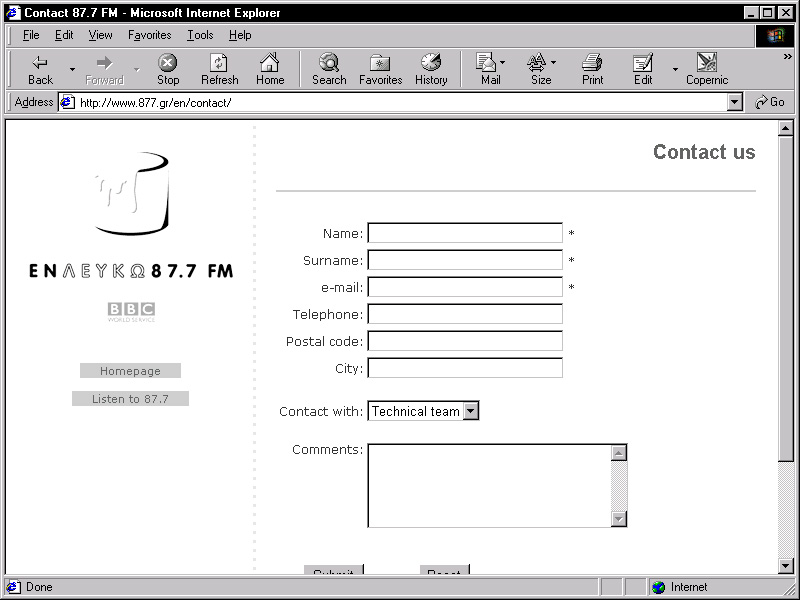Show more toolbar buttons chevron
This screenshot has height=600, width=800.
tap(788, 57)
